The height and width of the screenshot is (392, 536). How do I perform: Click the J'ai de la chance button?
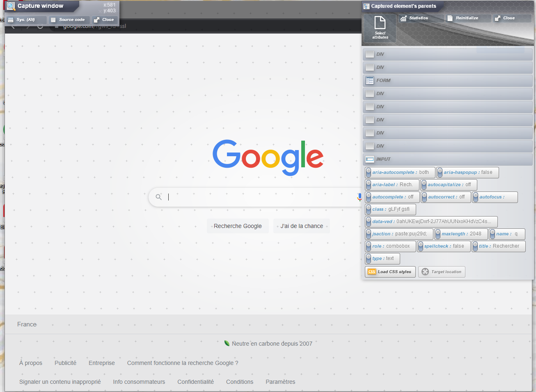[x=302, y=226]
